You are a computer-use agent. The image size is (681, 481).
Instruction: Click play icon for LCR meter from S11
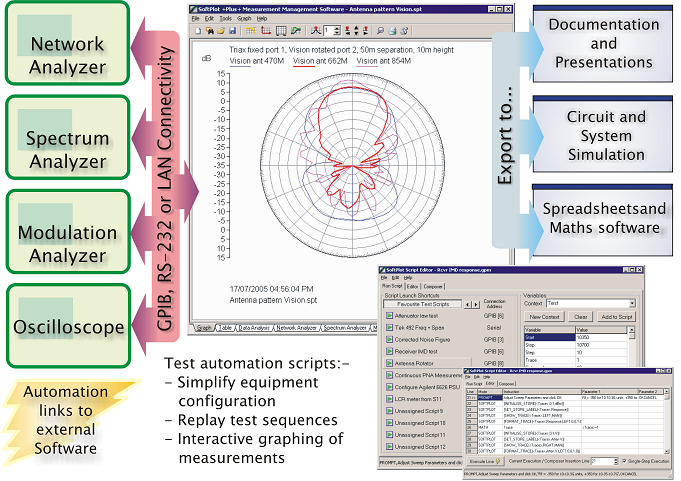389,399
